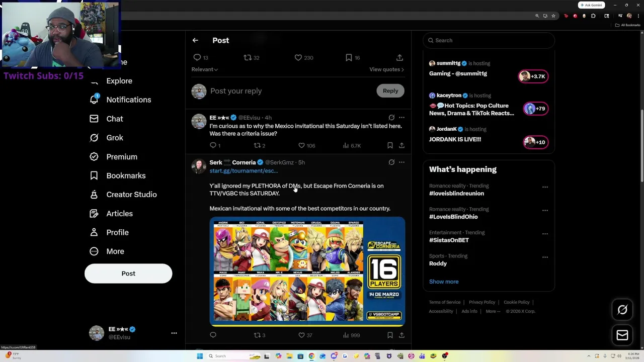Image resolution: width=644 pixels, height=362 pixels.
Task: Open options for Roddy trend
Action: tap(545, 257)
